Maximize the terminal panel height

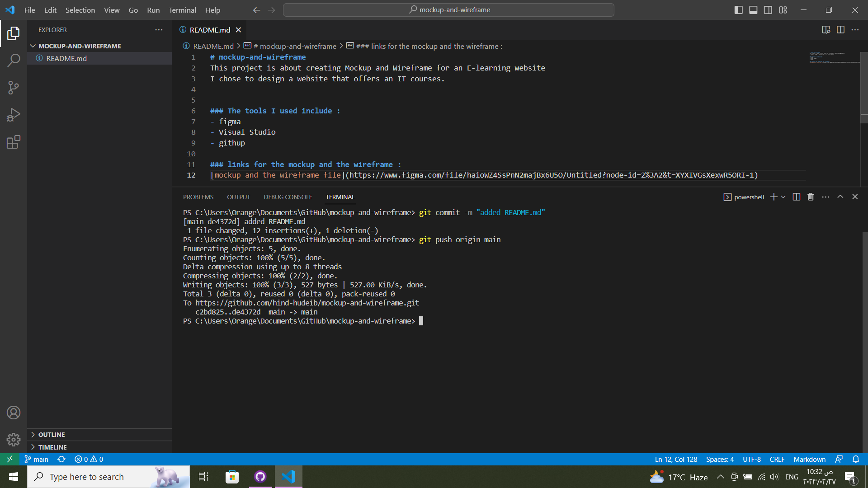pos(840,197)
